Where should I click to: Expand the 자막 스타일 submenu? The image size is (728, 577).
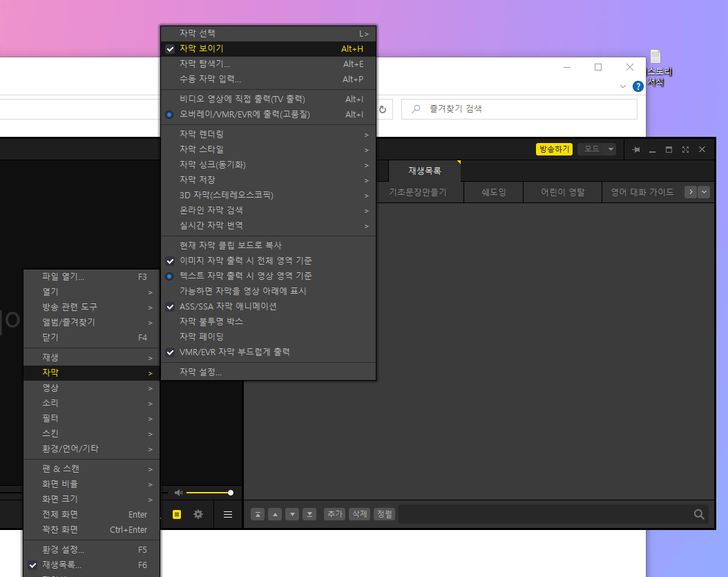(x=207, y=149)
